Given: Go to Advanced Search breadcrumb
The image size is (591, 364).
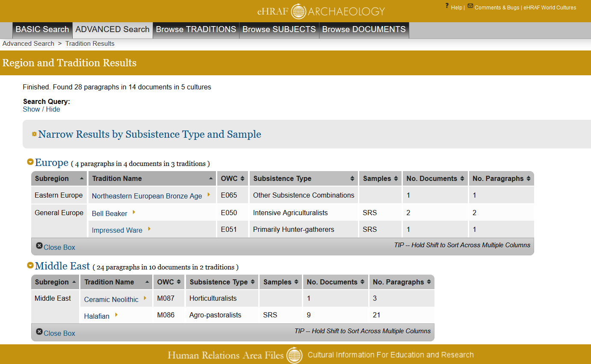Looking at the screenshot, I should (28, 44).
